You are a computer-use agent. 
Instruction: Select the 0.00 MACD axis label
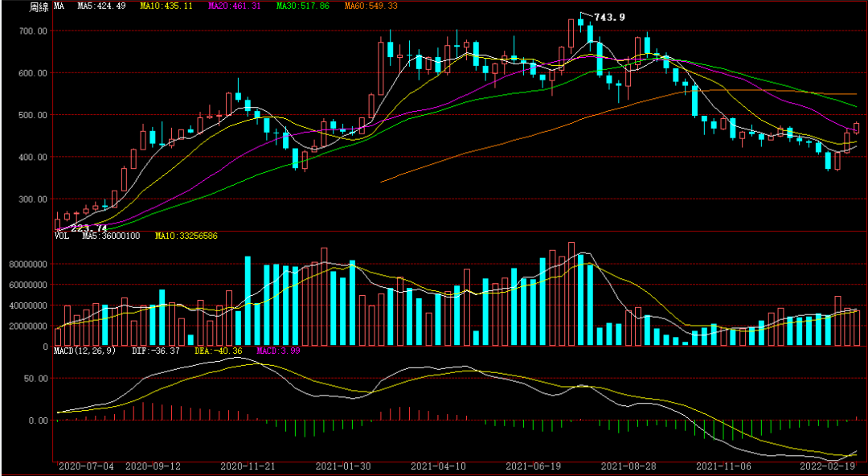coord(39,421)
